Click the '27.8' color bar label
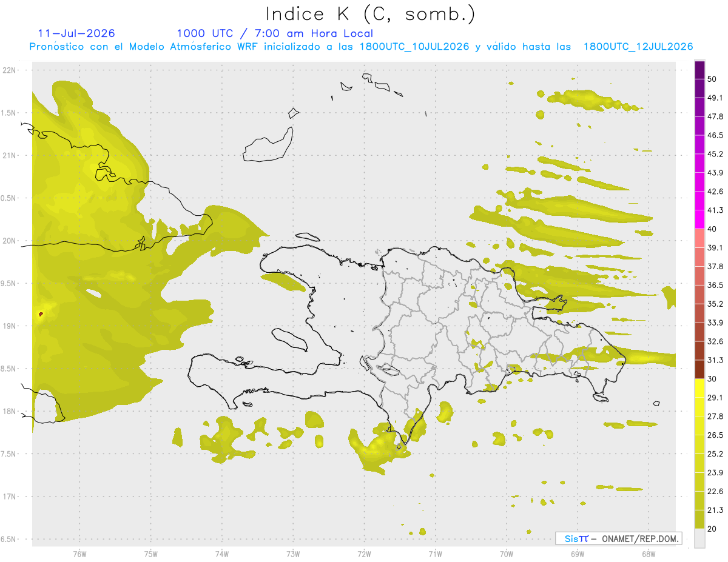The image size is (728, 562). (x=715, y=416)
